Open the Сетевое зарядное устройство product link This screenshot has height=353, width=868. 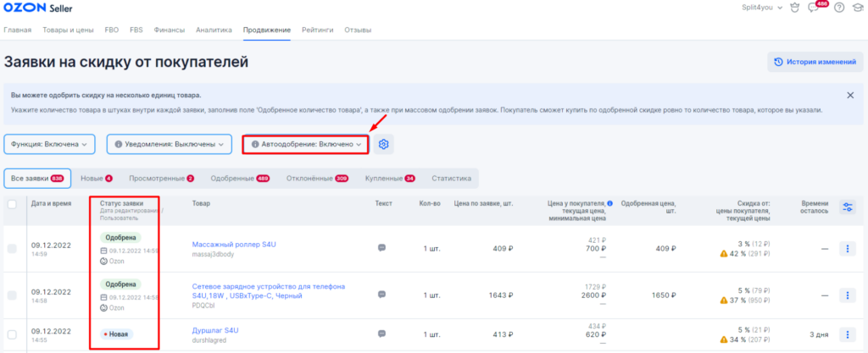[x=269, y=291]
